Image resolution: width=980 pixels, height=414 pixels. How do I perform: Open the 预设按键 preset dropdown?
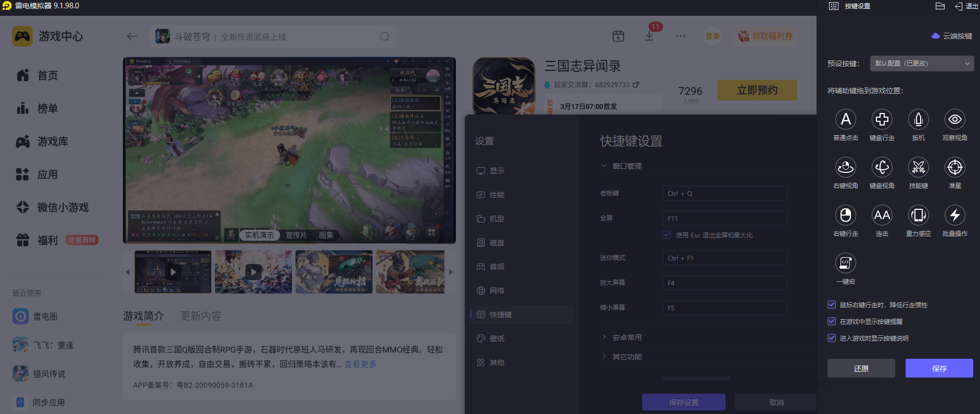point(922,64)
